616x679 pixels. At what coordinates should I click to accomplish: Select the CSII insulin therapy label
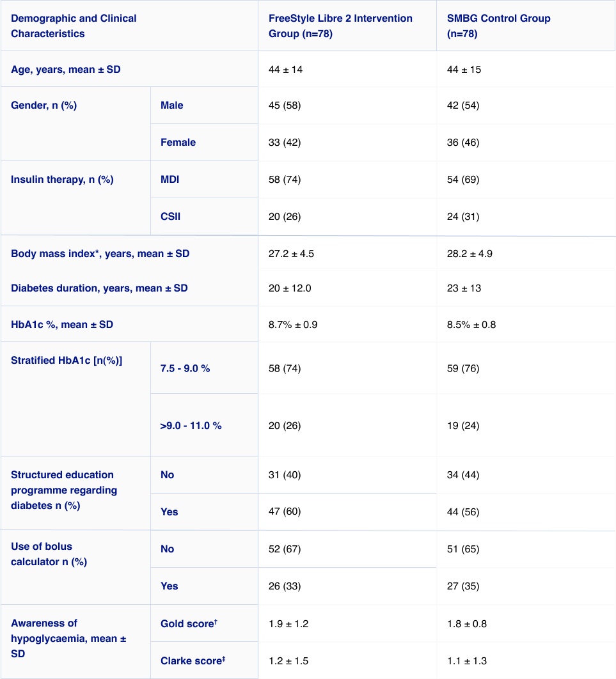(x=171, y=217)
